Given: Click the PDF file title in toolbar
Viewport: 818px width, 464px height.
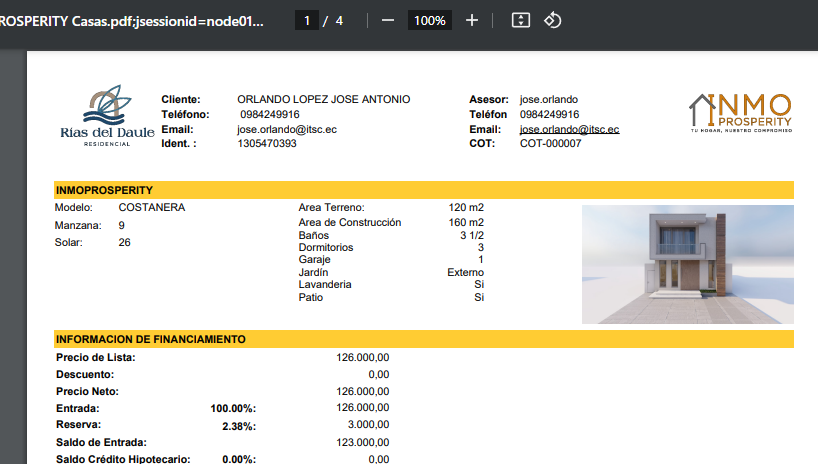Looking at the screenshot, I should [135, 21].
